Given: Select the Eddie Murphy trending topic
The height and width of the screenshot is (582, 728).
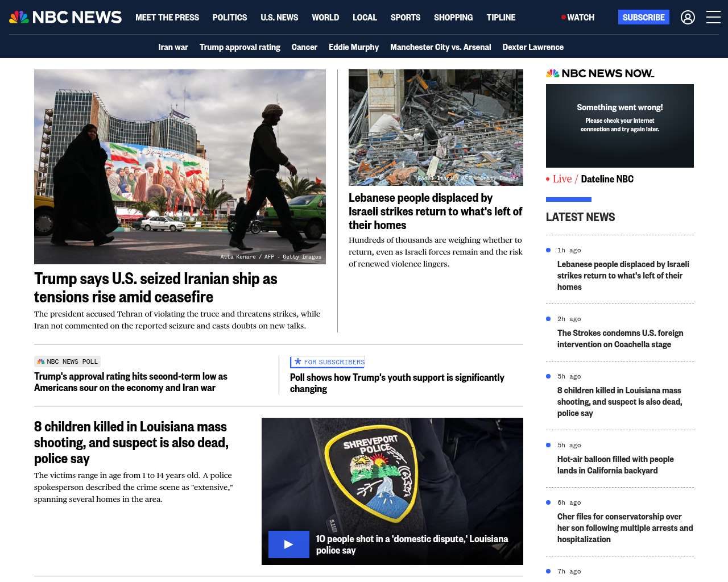Looking at the screenshot, I should [x=354, y=47].
